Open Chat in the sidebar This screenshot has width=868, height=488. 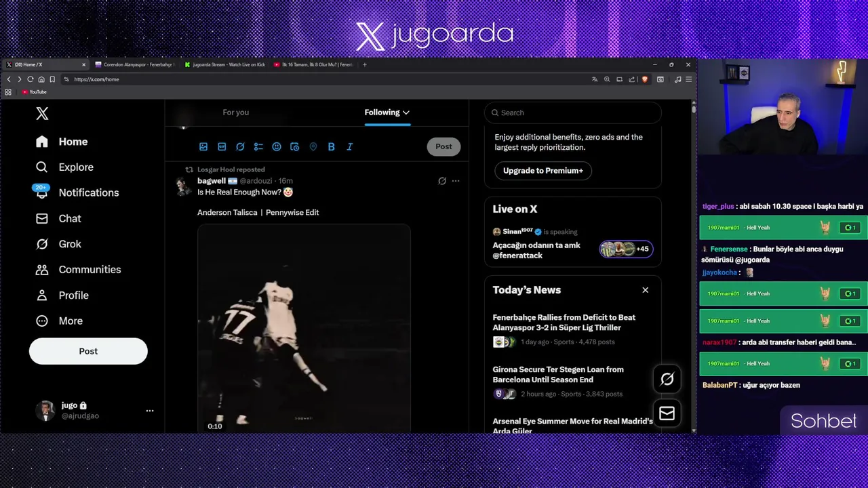(58, 218)
